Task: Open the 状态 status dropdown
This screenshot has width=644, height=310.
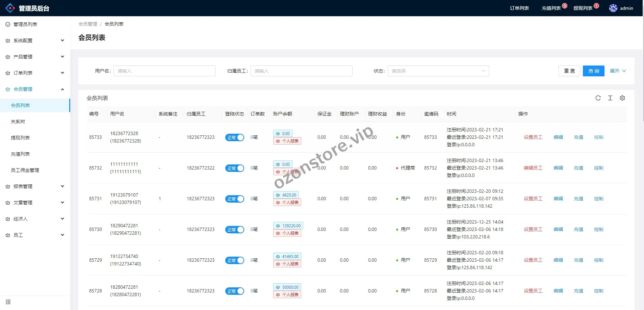Action: pyautogui.click(x=438, y=71)
